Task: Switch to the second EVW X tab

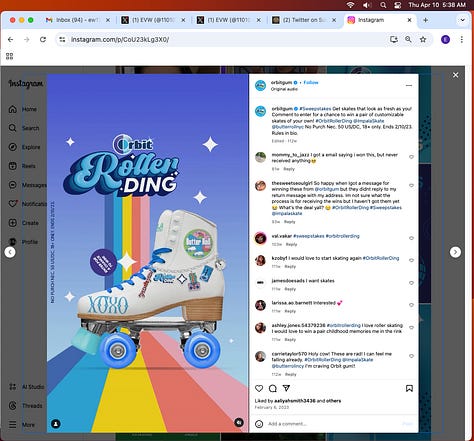Action: pos(229,20)
